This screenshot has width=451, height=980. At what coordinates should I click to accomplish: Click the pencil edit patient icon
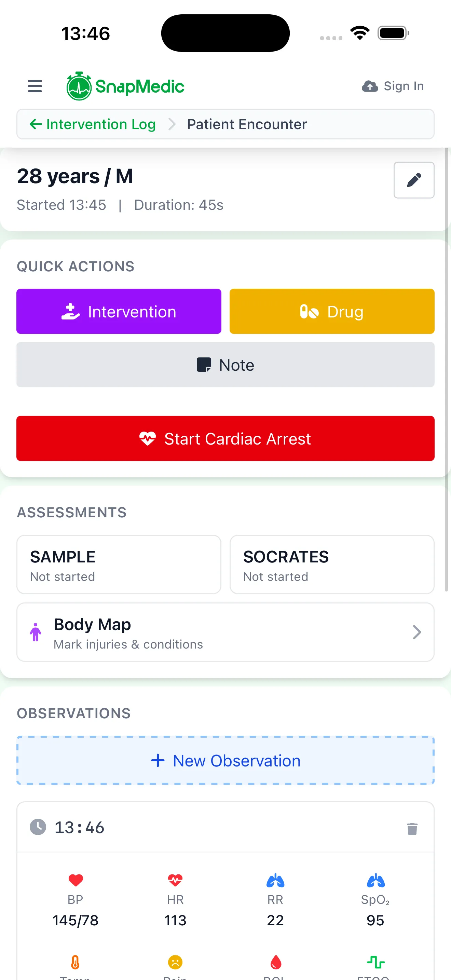tap(414, 180)
